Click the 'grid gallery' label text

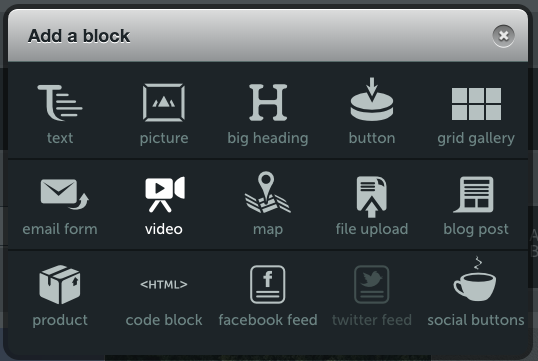click(x=476, y=138)
